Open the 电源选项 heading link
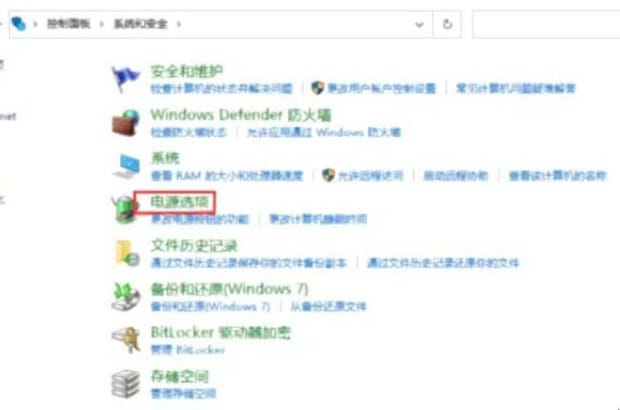Image resolution: width=620 pixels, height=410 pixels. [179, 202]
